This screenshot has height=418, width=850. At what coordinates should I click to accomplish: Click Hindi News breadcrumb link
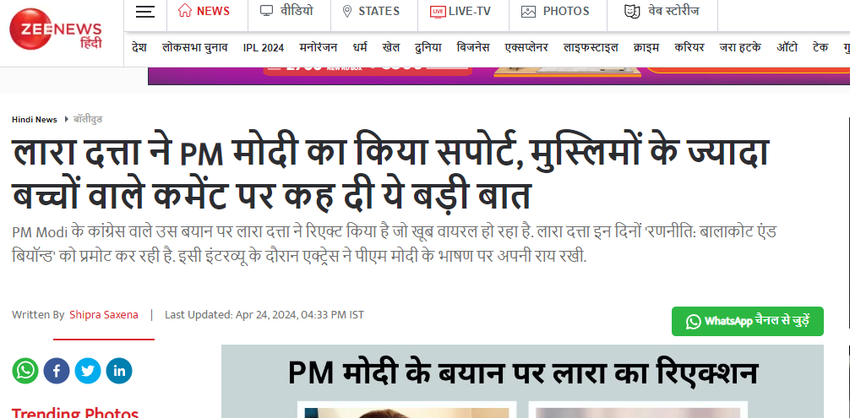(34, 119)
